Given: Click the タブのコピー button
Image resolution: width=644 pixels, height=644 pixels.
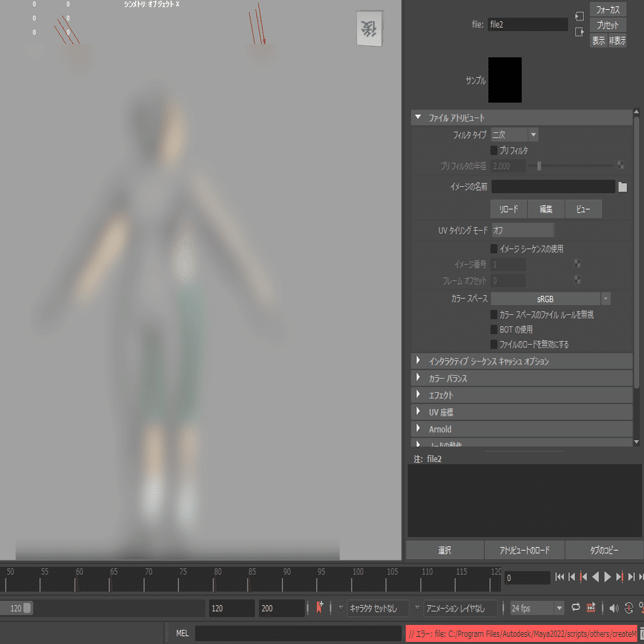Looking at the screenshot, I should pyautogui.click(x=604, y=550).
